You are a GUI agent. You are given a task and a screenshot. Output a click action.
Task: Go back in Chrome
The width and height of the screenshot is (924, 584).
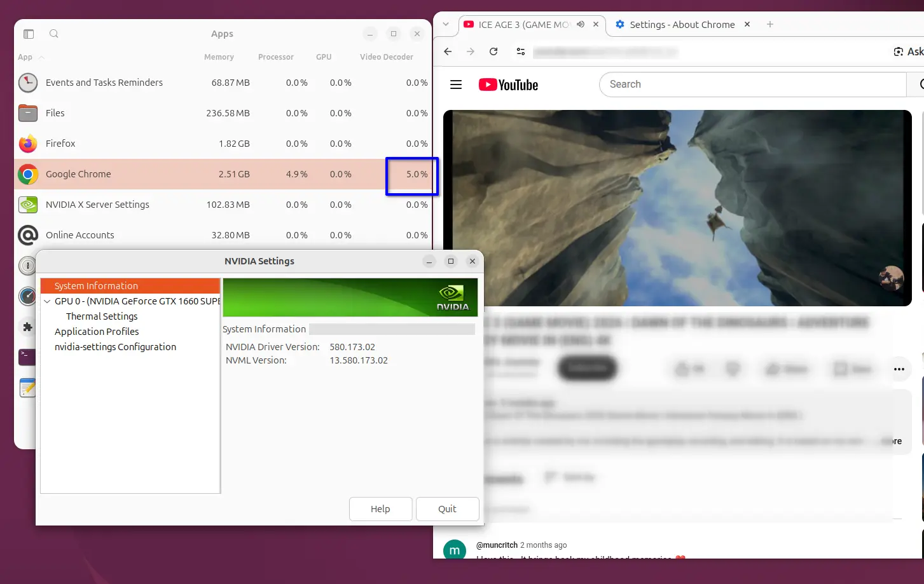(x=448, y=51)
